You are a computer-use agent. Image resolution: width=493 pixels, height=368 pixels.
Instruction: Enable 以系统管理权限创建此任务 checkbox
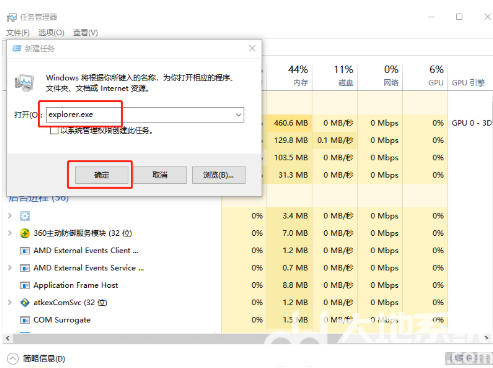pos(54,130)
